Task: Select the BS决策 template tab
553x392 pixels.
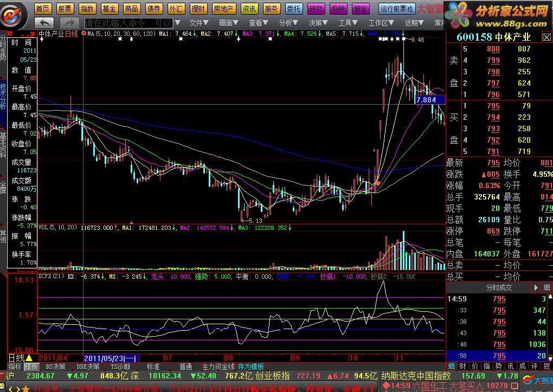Action: (55, 367)
